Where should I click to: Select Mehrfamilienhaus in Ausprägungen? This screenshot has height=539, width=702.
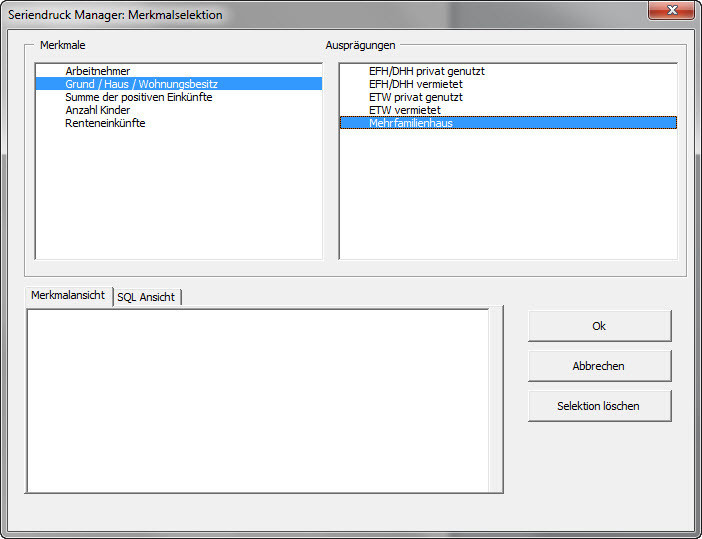coord(508,123)
